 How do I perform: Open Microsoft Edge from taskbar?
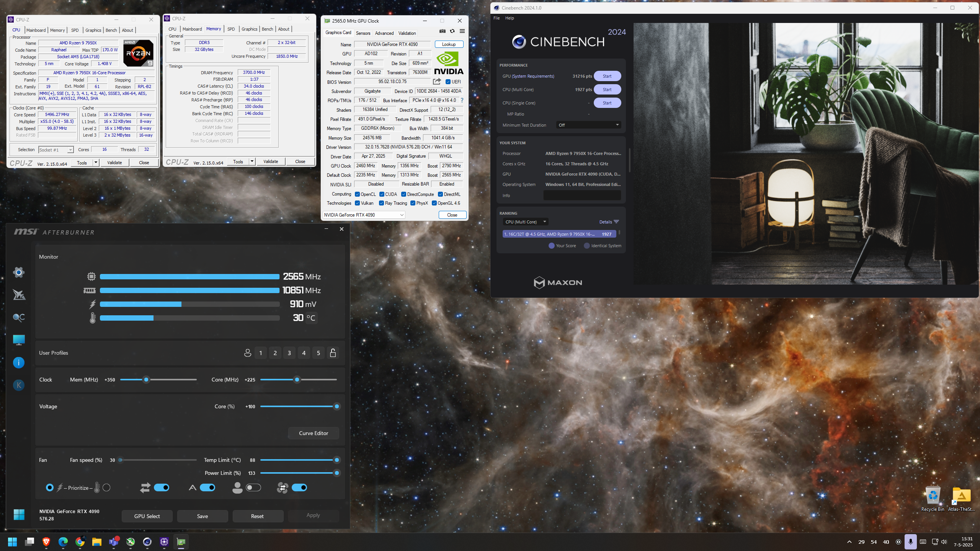63,542
